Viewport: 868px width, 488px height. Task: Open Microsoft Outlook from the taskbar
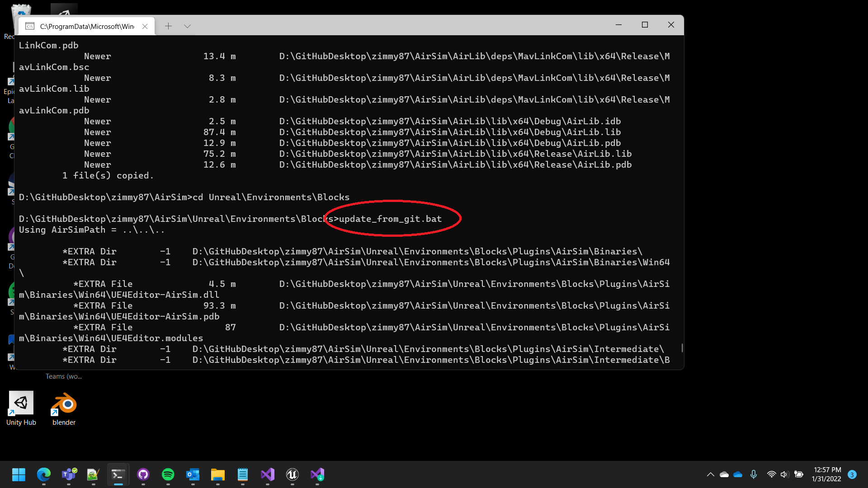tap(193, 475)
